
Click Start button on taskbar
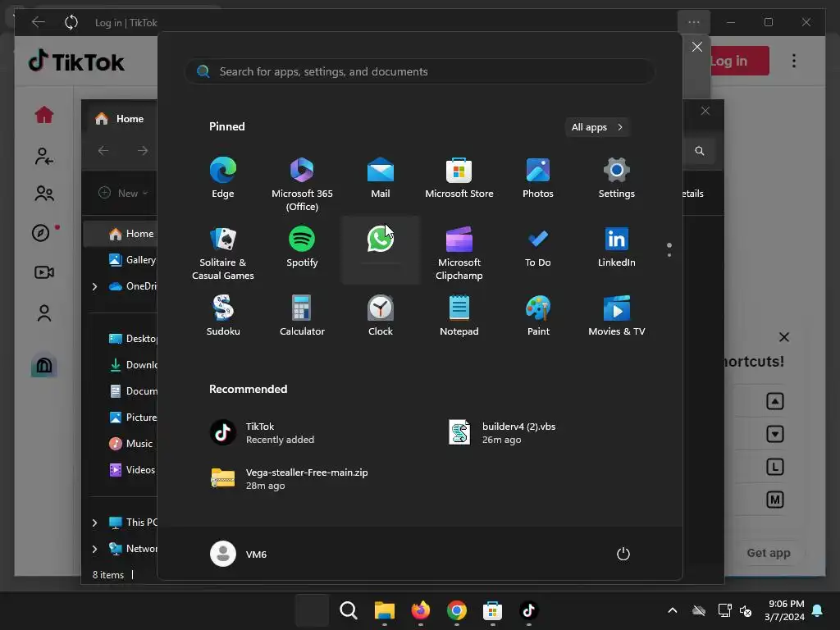tap(312, 610)
